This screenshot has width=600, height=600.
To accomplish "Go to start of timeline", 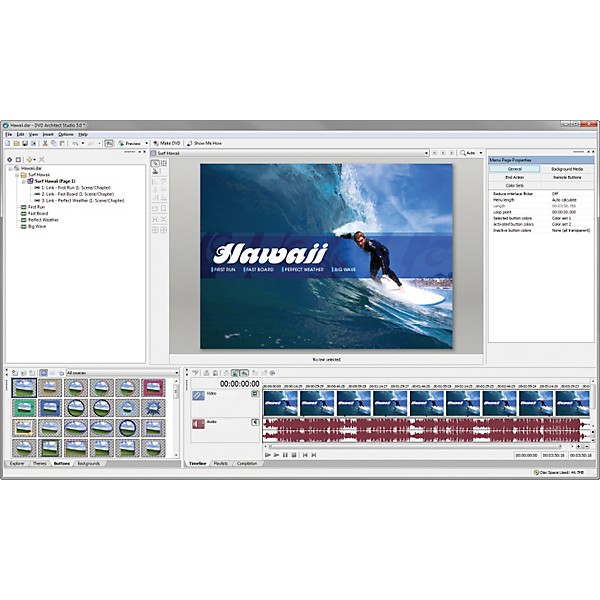I will (x=305, y=455).
